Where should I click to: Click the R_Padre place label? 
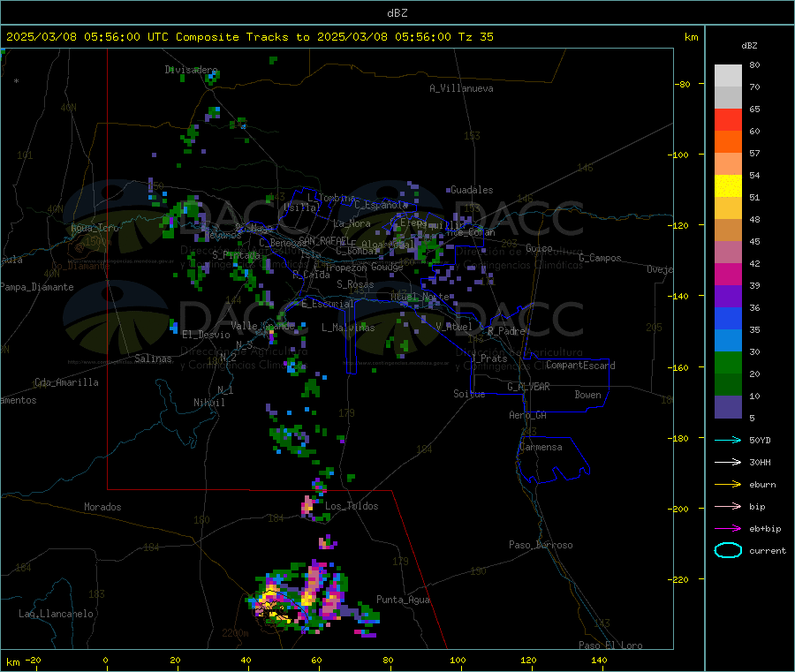(x=506, y=331)
